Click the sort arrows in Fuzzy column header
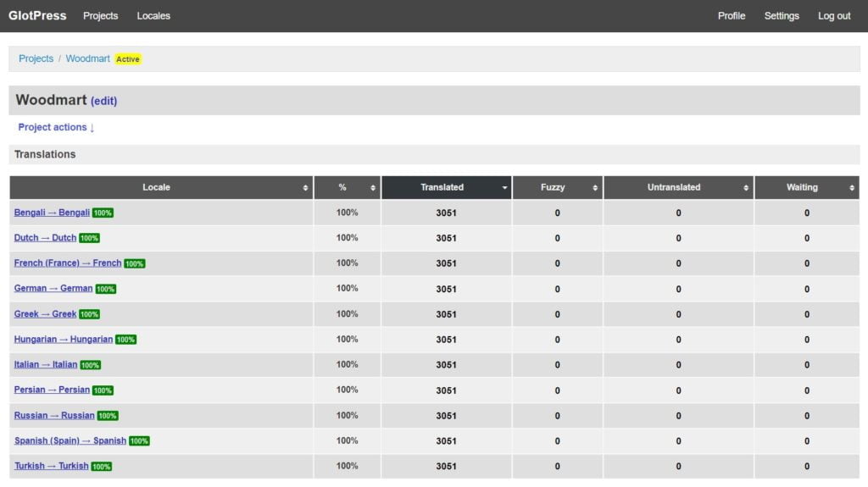 pyautogui.click(x=595, y=188)
